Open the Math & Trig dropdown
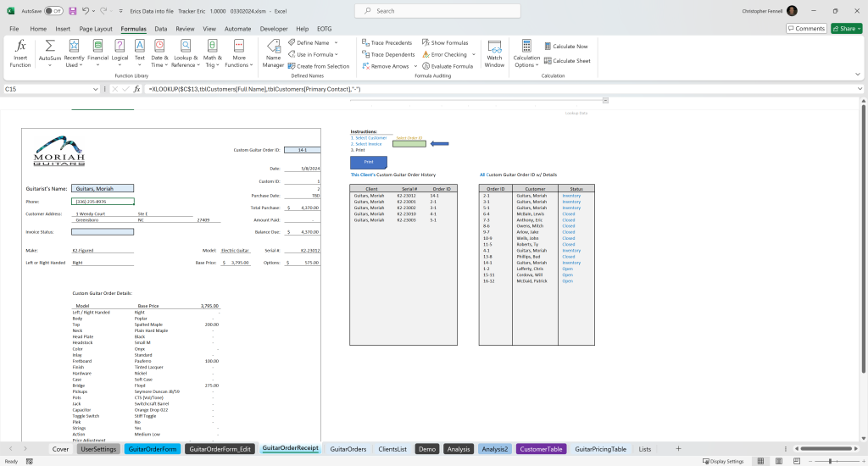Screen dimensions: 868x466 click(x=212, y=53)
